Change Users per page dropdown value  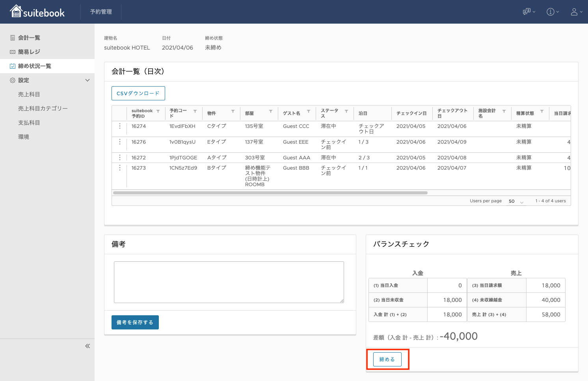(x=516, y=201)
